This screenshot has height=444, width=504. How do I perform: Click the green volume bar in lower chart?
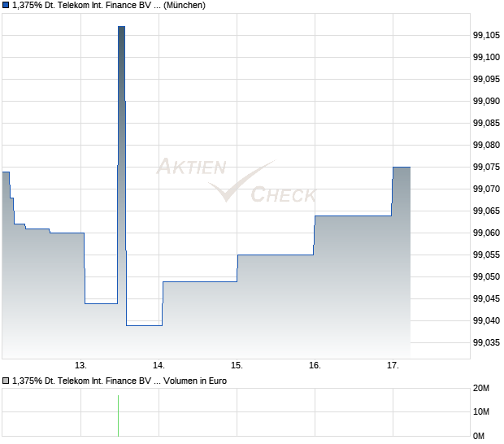coord(119,416)
